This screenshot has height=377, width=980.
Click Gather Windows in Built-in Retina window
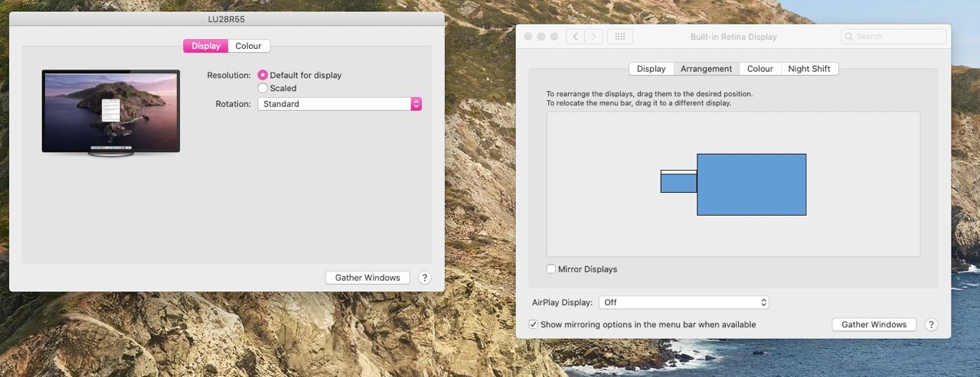pos(874,324)
